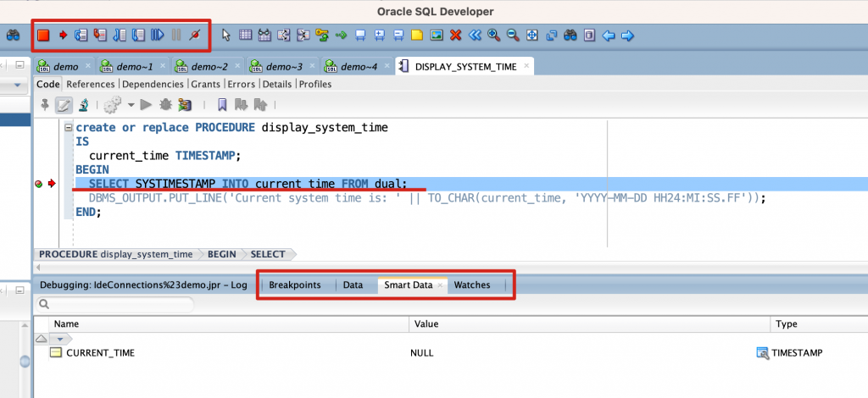The height and width of the screenshot is (398, 868).
Task: Click the table grid icon in toolbar
Action: click(245, 36)
